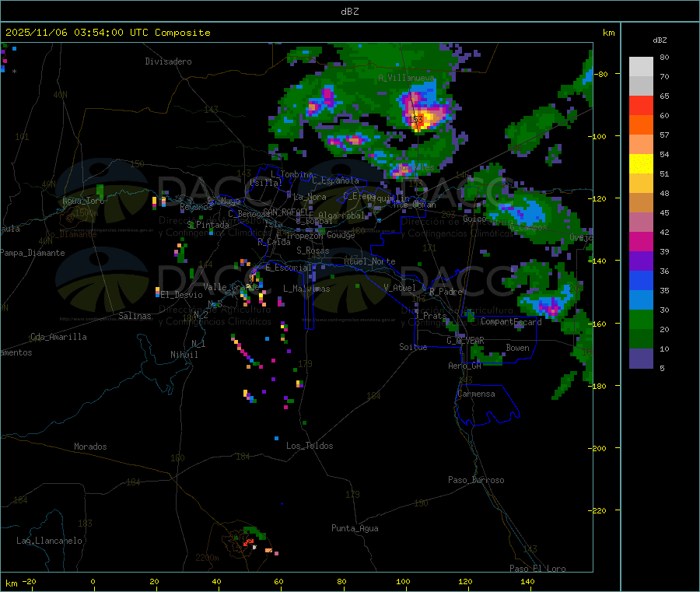700x592 pixels.
Task: Click the Soitue label
Action: (x=413, y=347)
